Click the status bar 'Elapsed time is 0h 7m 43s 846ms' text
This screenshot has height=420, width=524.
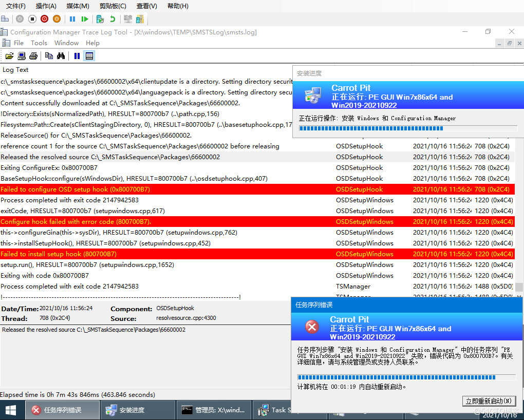(x=78, y=395)
